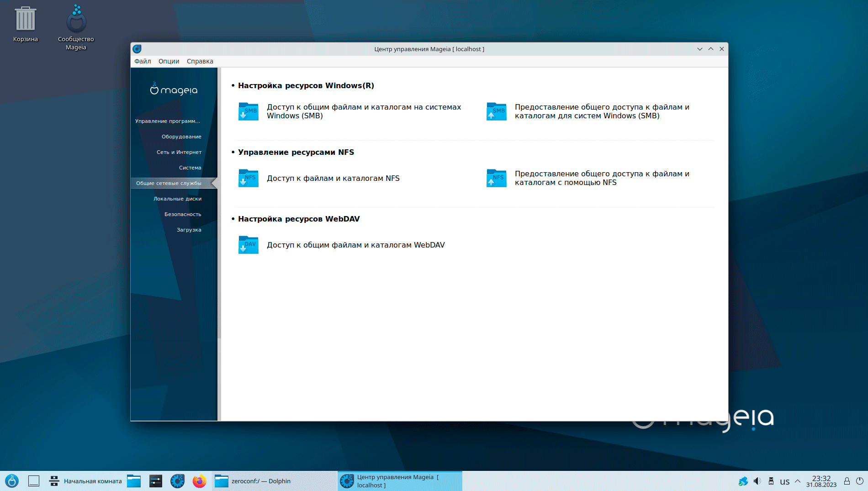This screenshot has height=491, width=868.
Task: Open the Справка menu
Action: tap(200, 61)
